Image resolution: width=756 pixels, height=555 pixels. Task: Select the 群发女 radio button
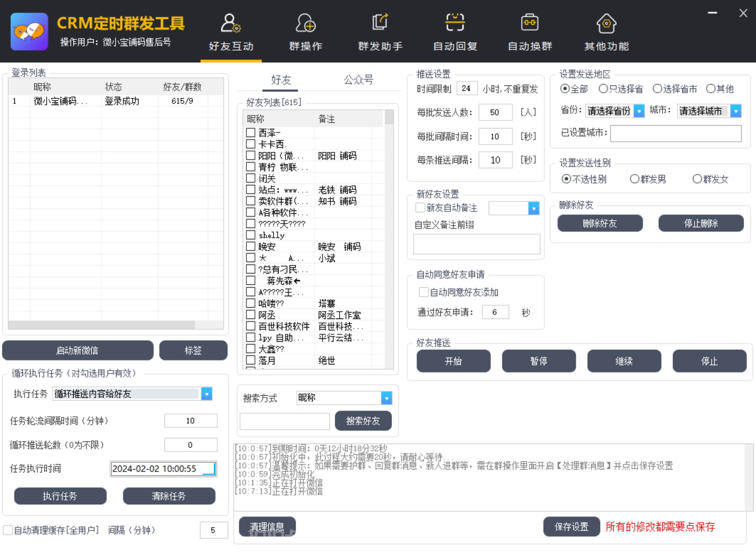coord(697,179)
